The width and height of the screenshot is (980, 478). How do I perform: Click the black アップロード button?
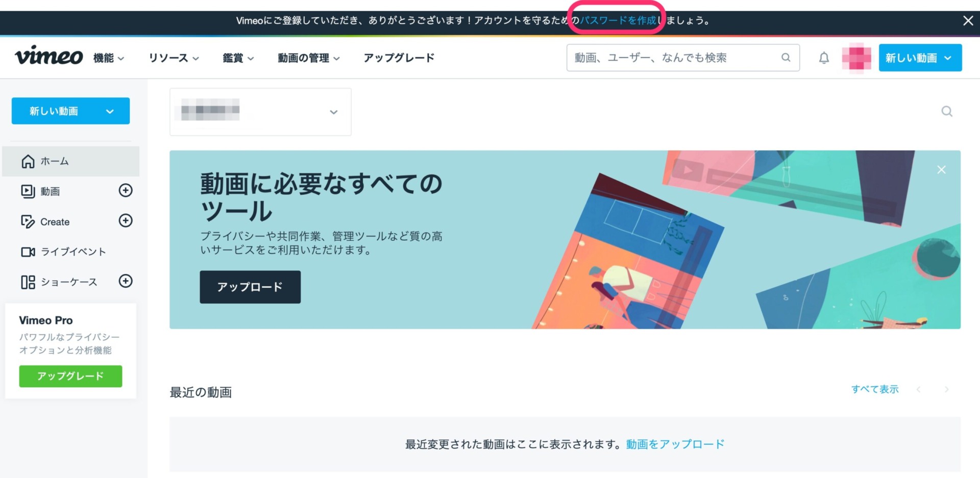pos(250,287)
